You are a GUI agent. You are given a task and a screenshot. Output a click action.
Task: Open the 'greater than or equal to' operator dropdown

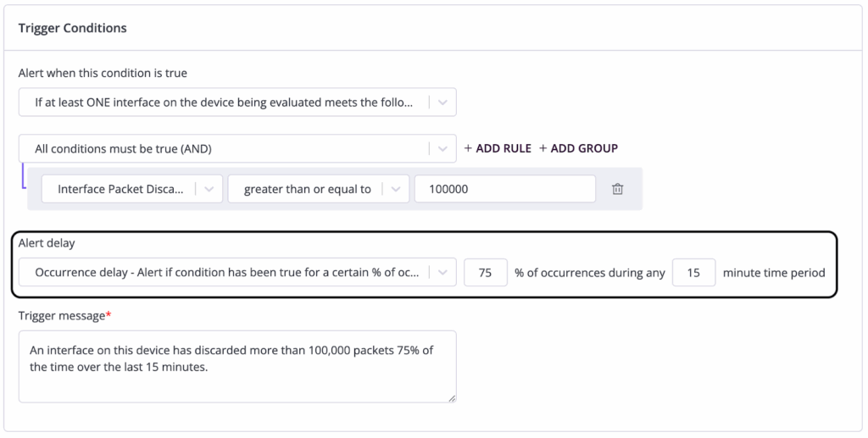[x=307, y=189]
